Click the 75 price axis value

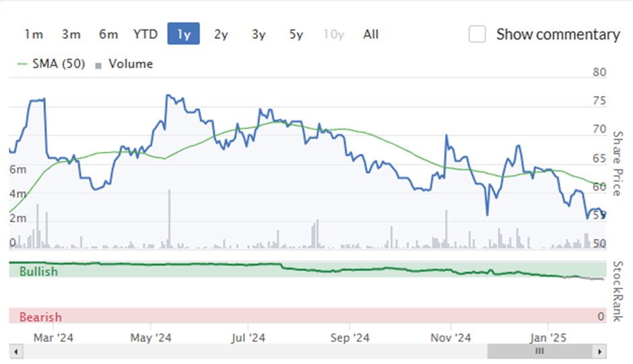coord(599,100)
